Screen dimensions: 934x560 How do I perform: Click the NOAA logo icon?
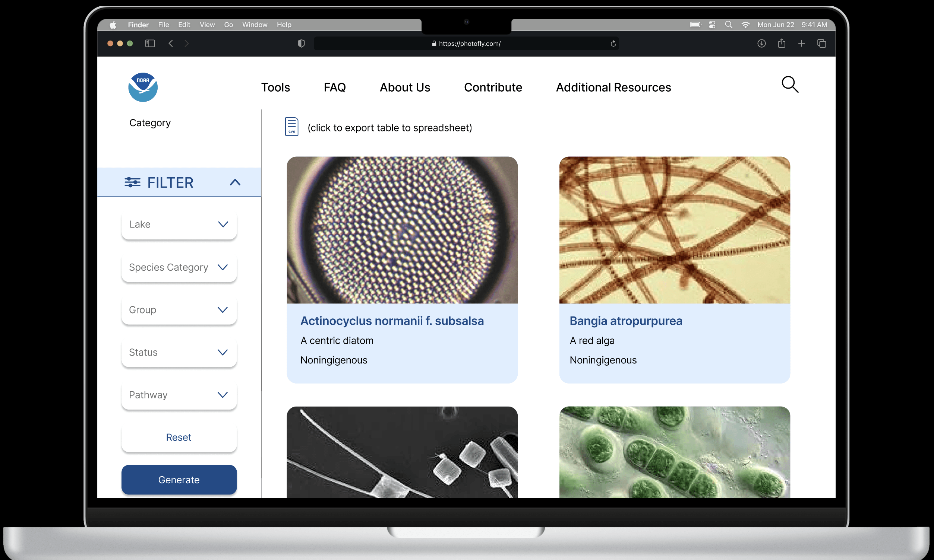pos(143,87)
